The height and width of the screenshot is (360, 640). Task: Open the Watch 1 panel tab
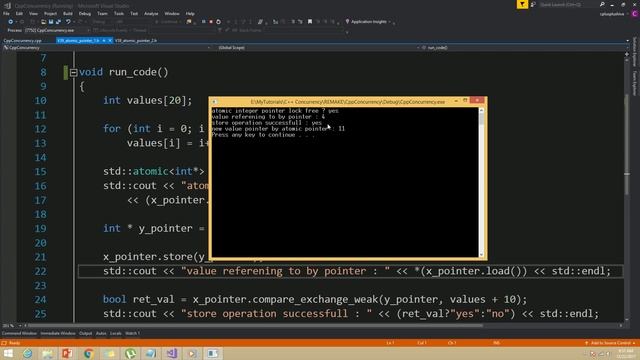[x=132, y=333]
